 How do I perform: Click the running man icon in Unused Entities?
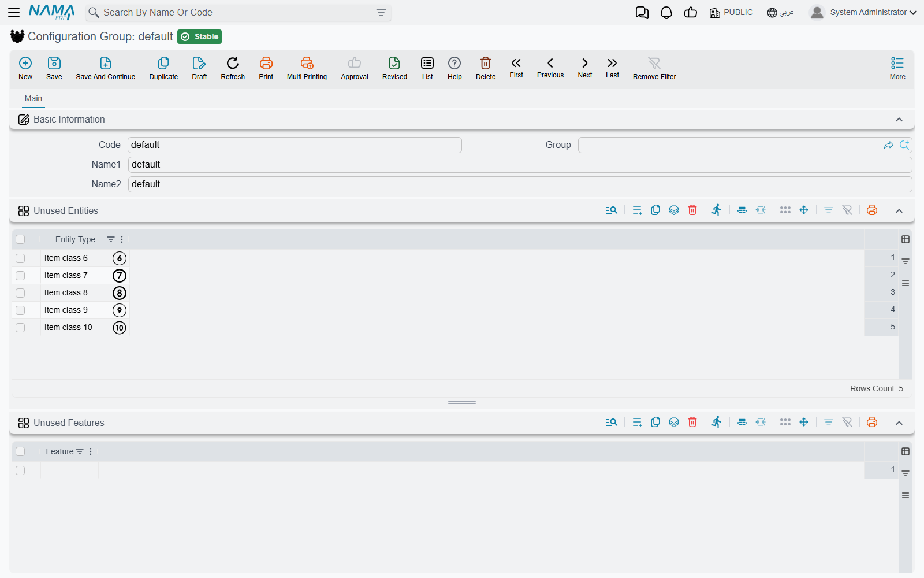tap(717, 210)
